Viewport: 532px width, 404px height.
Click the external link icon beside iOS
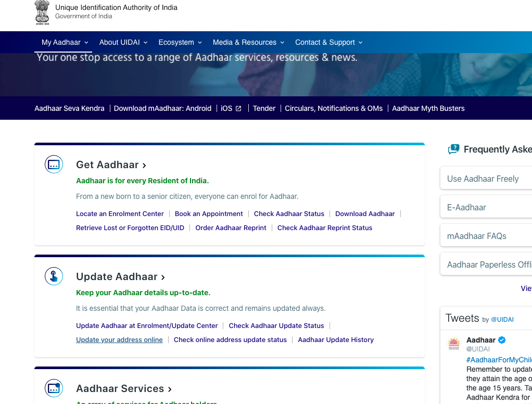click(x=238, y=108)
